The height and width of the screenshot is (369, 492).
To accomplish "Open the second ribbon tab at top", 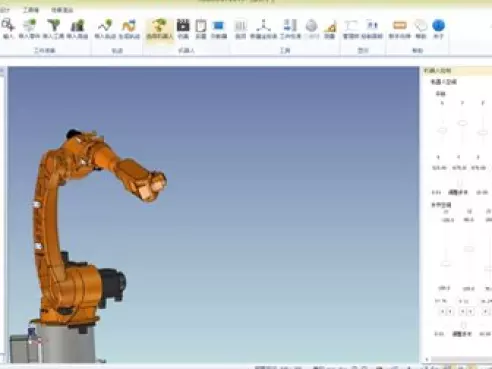I will pyautogui.click(x=31, y=10).
